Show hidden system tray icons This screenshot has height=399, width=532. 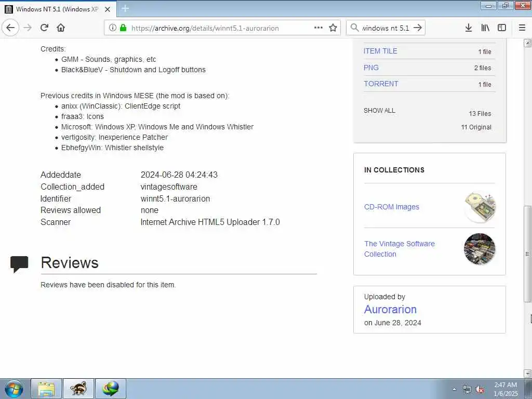(x=454, y=390)
